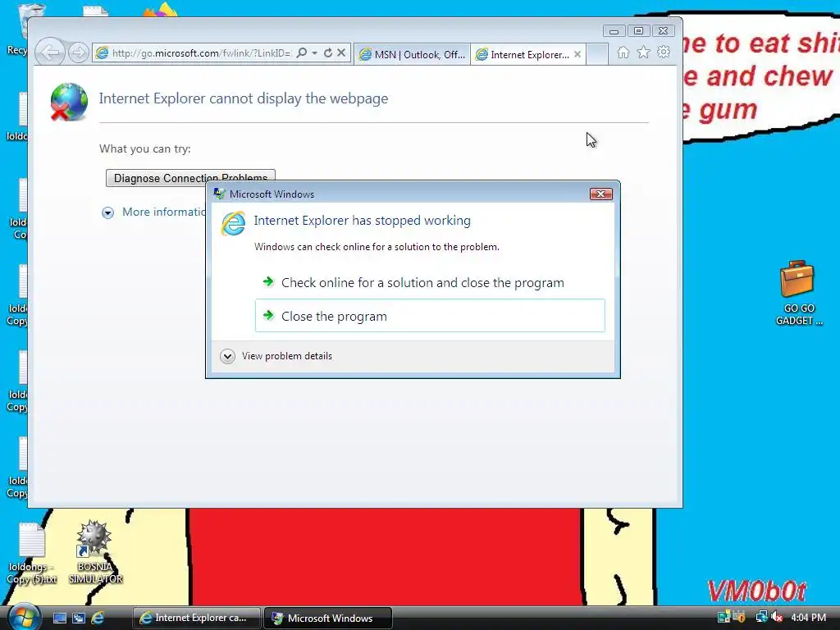
Task: Refresh the page with the reload icon
Action: 328,52
